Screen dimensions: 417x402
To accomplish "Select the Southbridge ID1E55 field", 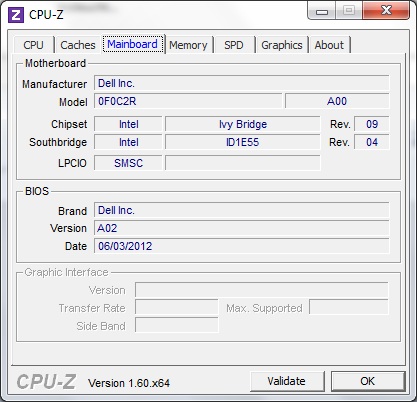I will point(243,142).
